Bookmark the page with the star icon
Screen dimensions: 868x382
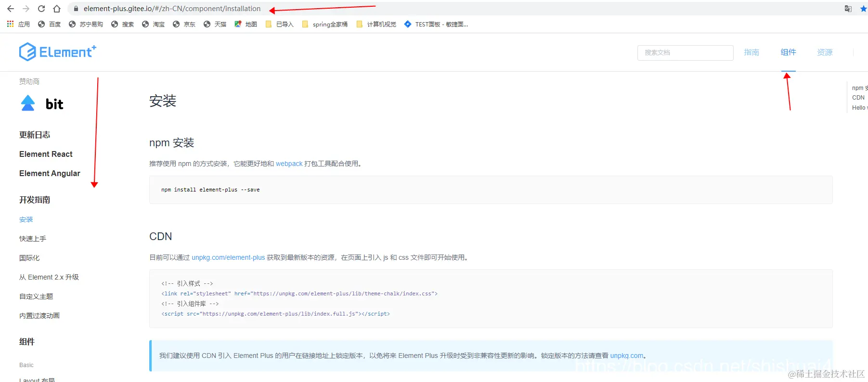pos(863,9)
